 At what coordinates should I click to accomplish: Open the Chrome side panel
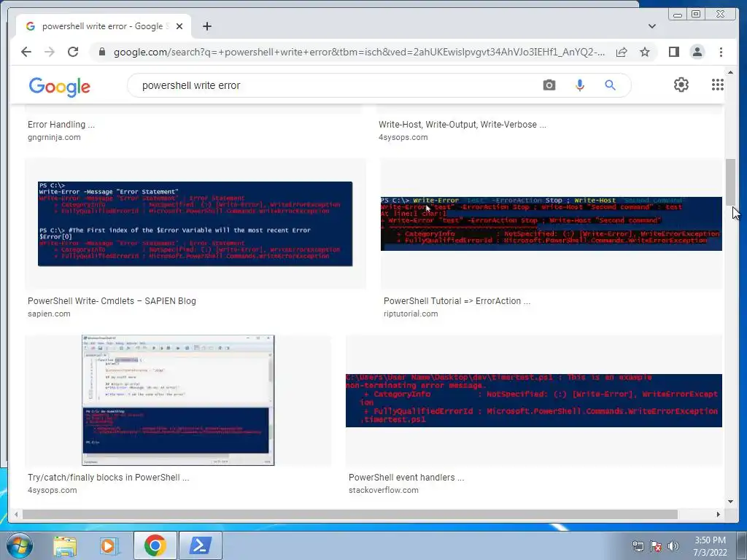(673, 52)
